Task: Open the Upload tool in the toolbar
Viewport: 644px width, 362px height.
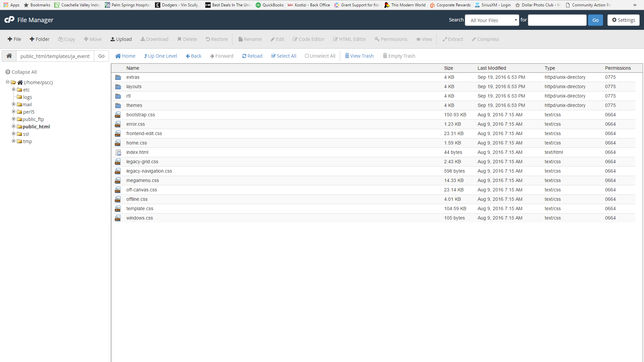Action: (121, 39)
